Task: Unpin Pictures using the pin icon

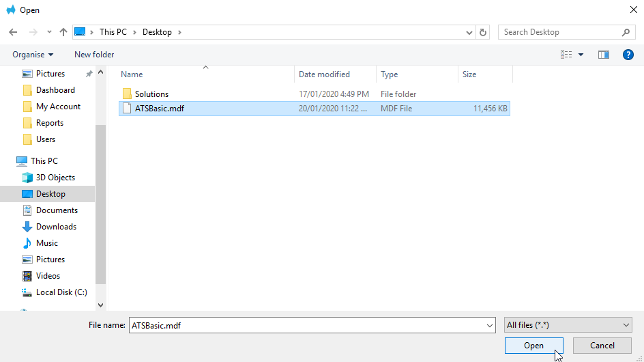Action: click(x=89, y=74)
